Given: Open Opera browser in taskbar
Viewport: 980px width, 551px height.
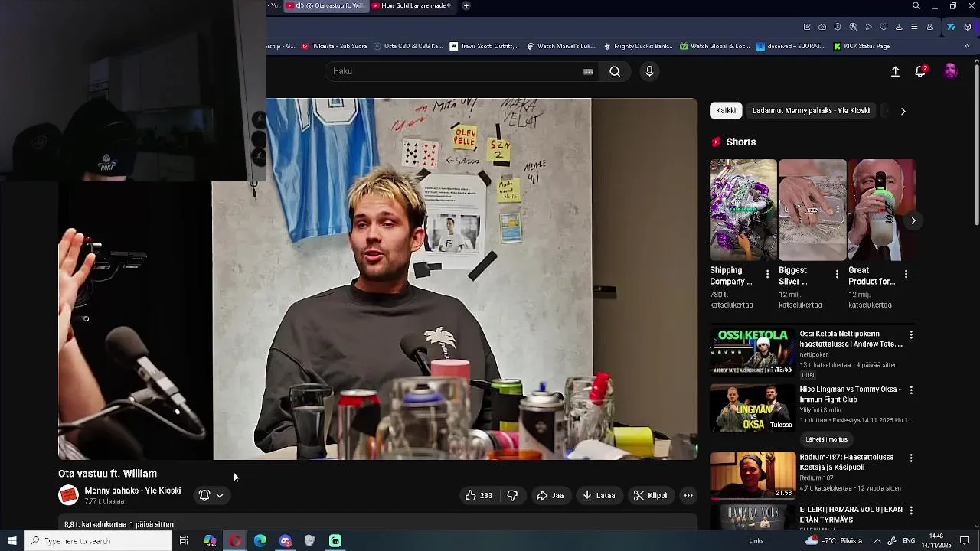Looking at the screenshot, I should pyautogui.click(x=235, y=541).
